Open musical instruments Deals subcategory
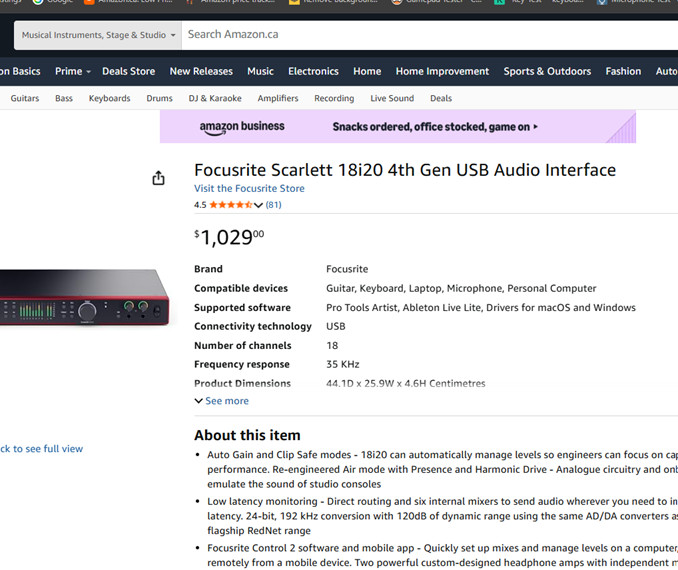This screenshot has height=570, width=678. pos(441,98)
